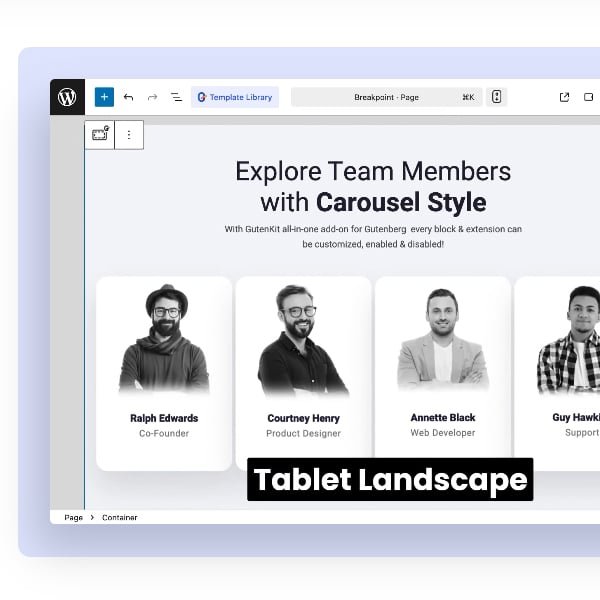The width and height of the screenshot is (600, 600).
Task: Redo the last undone change
Action: 152,97
